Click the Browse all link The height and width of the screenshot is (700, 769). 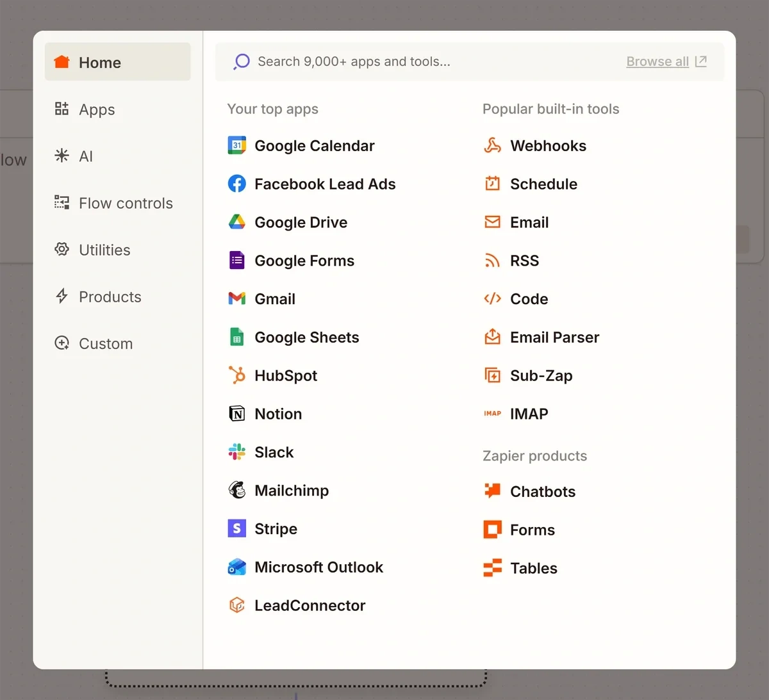657,61
